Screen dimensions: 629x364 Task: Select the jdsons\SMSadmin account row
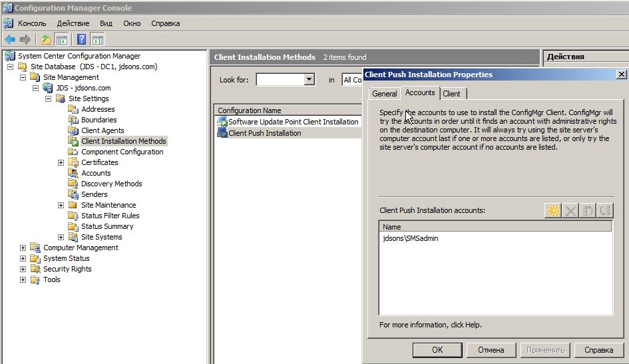point(495,238)
